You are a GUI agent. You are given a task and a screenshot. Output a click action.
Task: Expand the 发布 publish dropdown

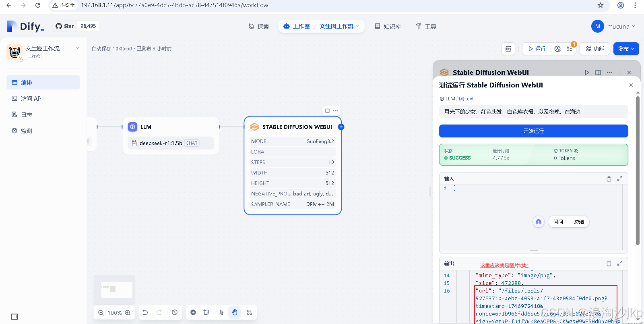[626, 49]
